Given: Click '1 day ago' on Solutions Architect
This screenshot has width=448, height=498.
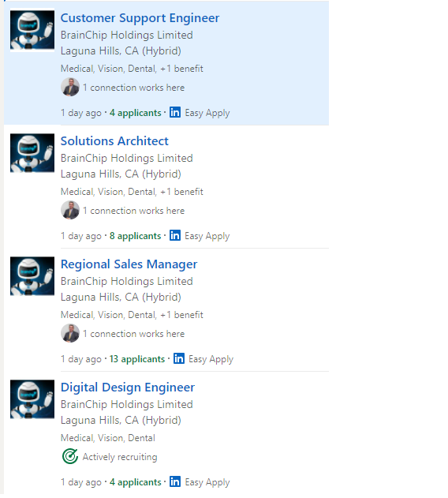Looking at the screenshot, I should (x=81, y=236).
